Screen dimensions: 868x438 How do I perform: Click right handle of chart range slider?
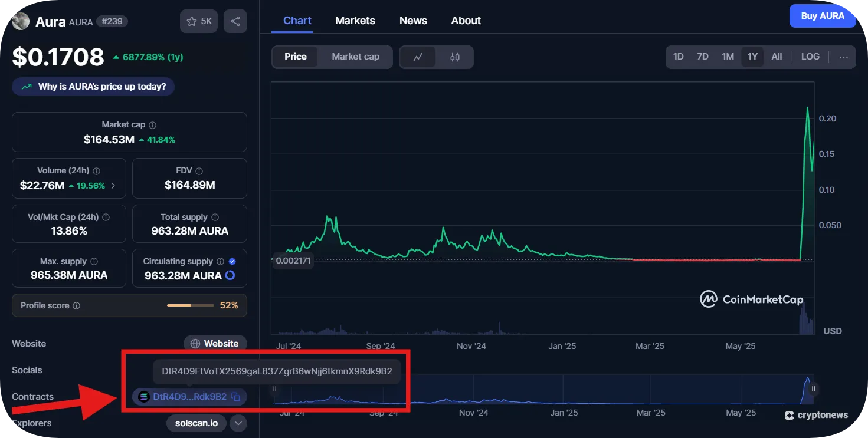click(813, 388)
